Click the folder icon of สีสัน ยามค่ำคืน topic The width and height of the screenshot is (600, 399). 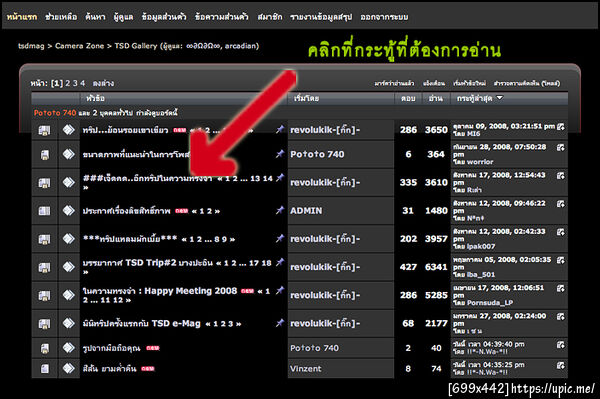44,369
